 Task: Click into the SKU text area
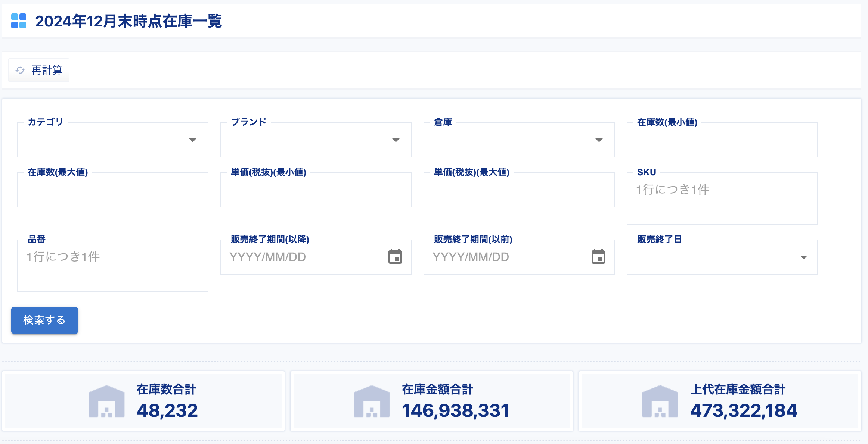[x=722, y=198]
